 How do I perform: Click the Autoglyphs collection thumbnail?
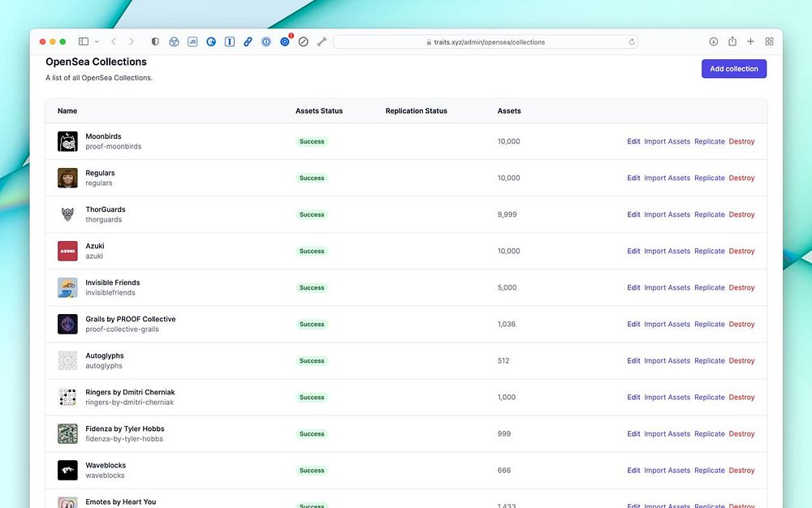[x=67, y=360]
